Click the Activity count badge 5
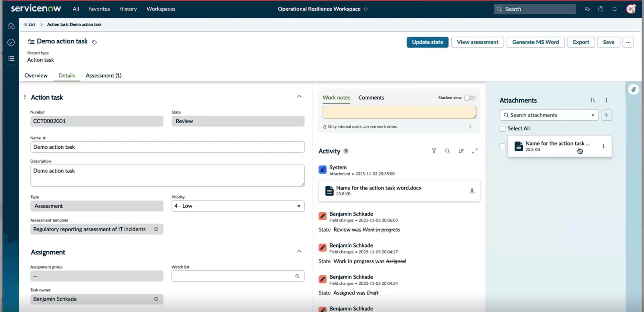 point(346,151)
